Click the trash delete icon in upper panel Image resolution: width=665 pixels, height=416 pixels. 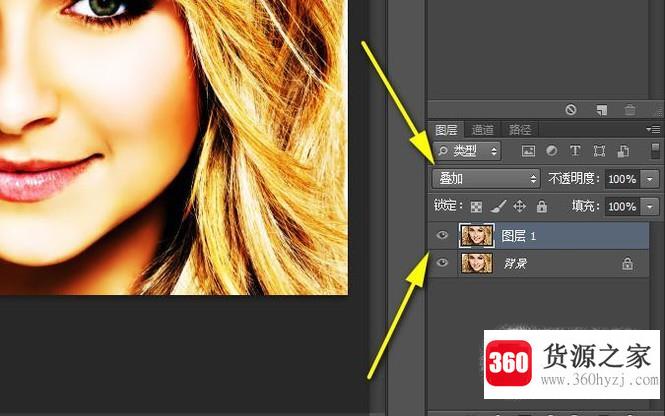coord(630,110)
